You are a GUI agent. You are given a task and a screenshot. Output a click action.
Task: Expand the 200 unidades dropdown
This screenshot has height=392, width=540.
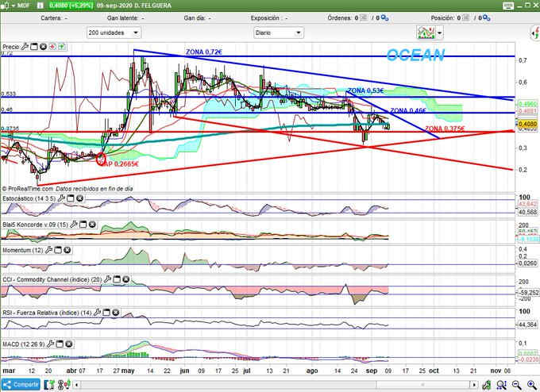pyautogui.click(x=114, y=33)
